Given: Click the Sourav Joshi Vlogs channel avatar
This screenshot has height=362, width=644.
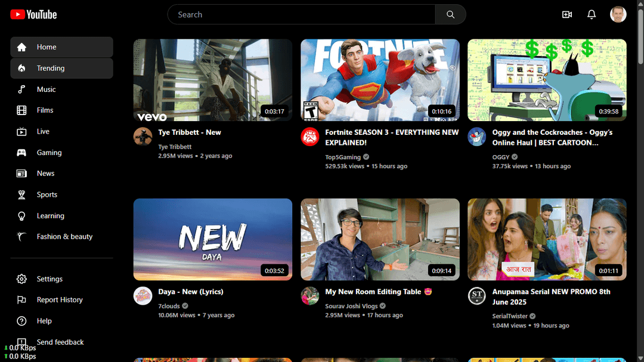Looking at the screenshot, I should click(310, 296).
